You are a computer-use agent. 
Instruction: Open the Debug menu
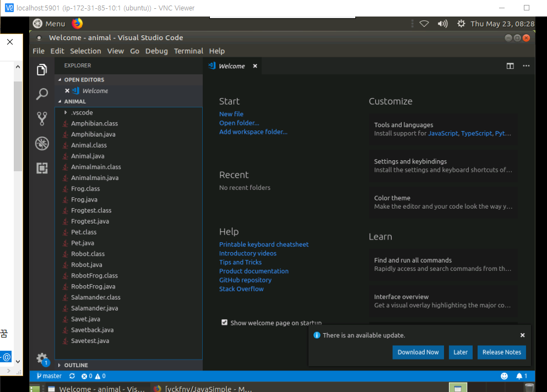click(156, 51)
